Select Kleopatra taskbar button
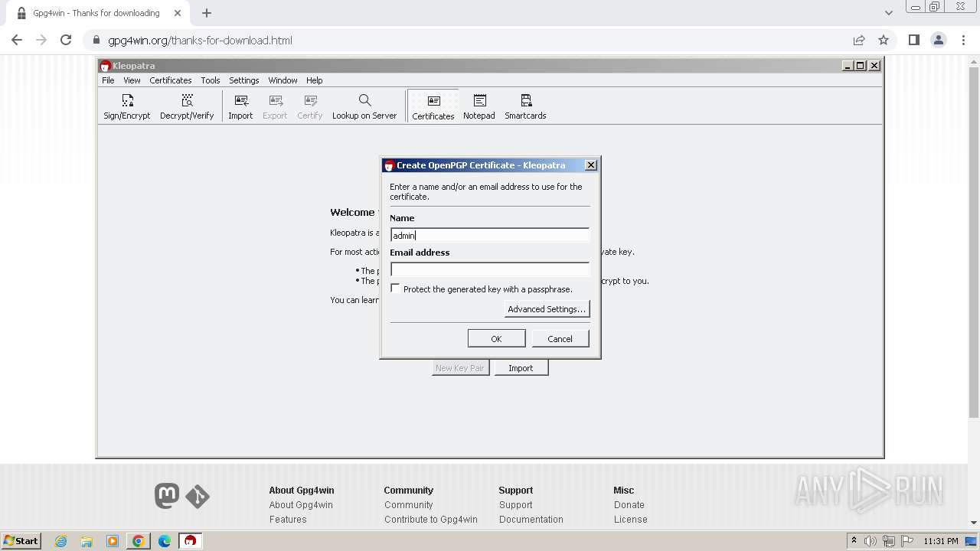This screenshot has width=980, height=551. pos(190,541)
